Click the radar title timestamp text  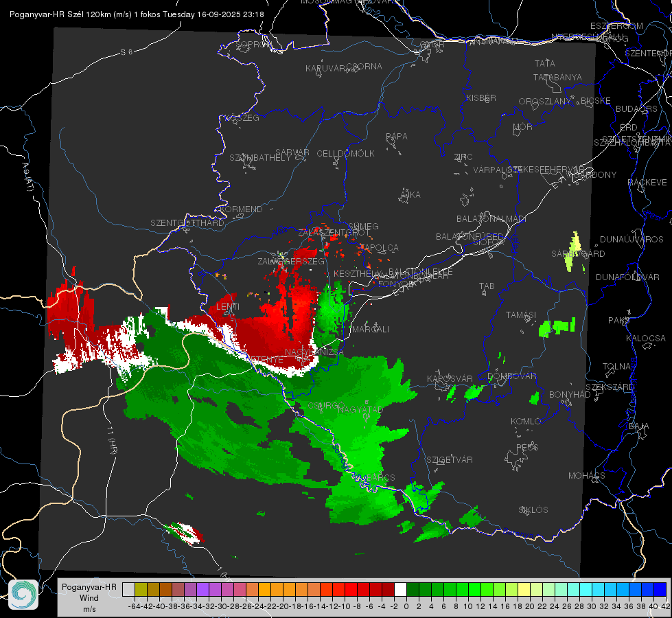click(137, 14)
